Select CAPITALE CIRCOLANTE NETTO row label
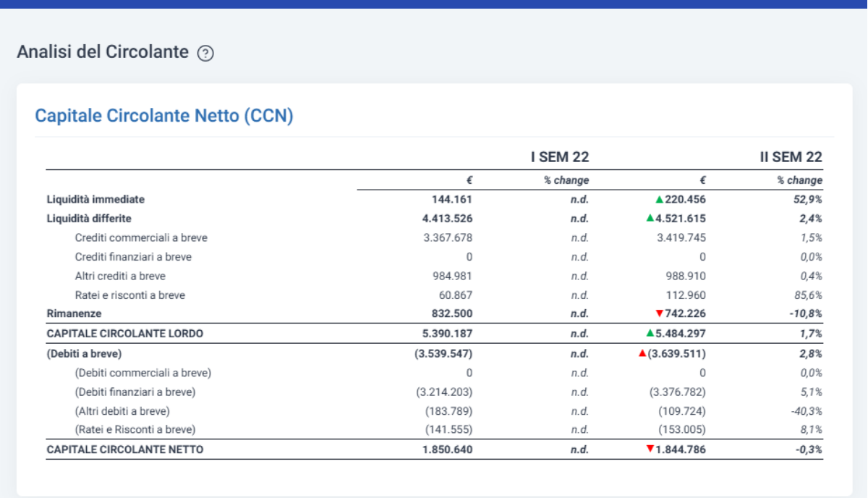 tap(125, 450)
